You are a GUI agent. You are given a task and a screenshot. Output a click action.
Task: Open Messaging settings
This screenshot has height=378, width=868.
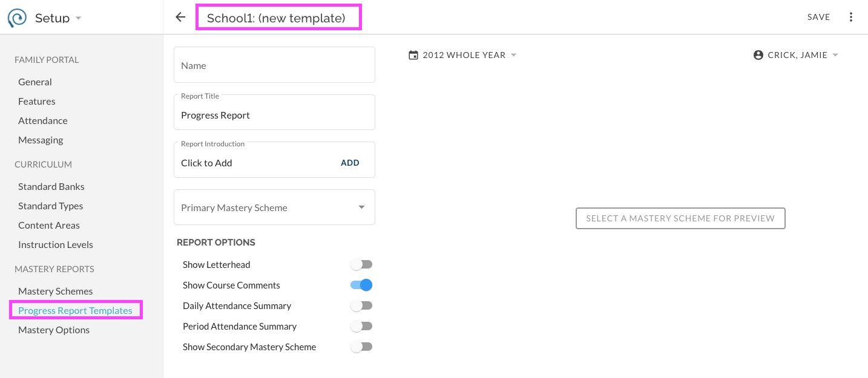click(41, 140)
